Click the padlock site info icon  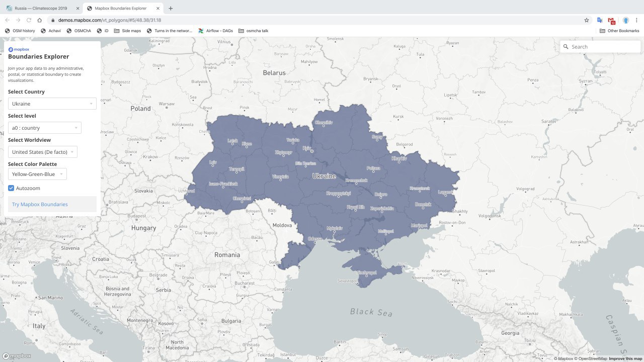pos(53,20)
